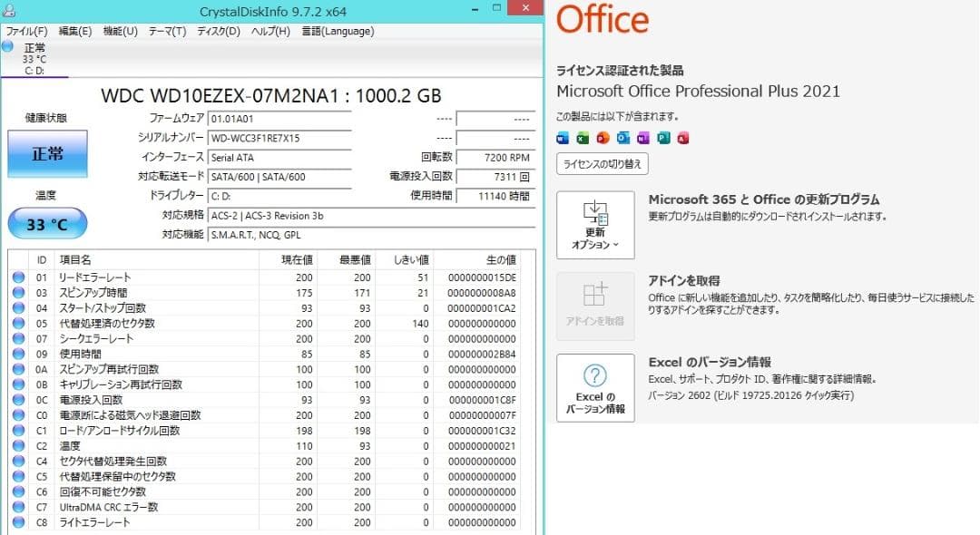
Task: Click status icon for ID C2 温度 row
Action: pyautogui.click(x=19, y=446)
